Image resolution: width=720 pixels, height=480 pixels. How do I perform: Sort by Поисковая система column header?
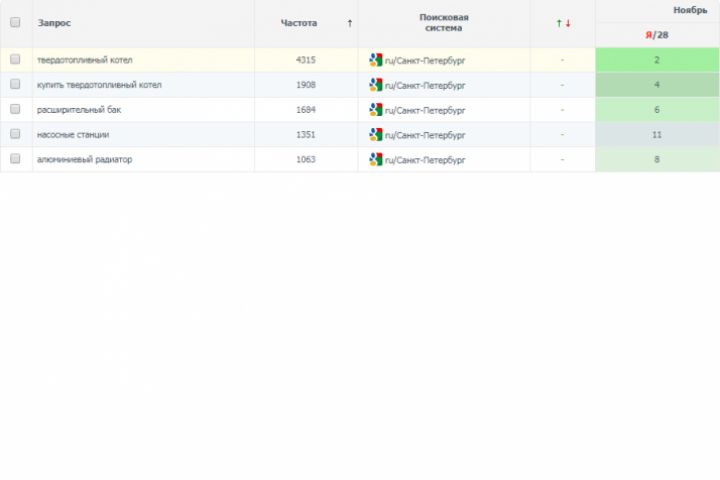pyautogui.click(x=444, y=23)
